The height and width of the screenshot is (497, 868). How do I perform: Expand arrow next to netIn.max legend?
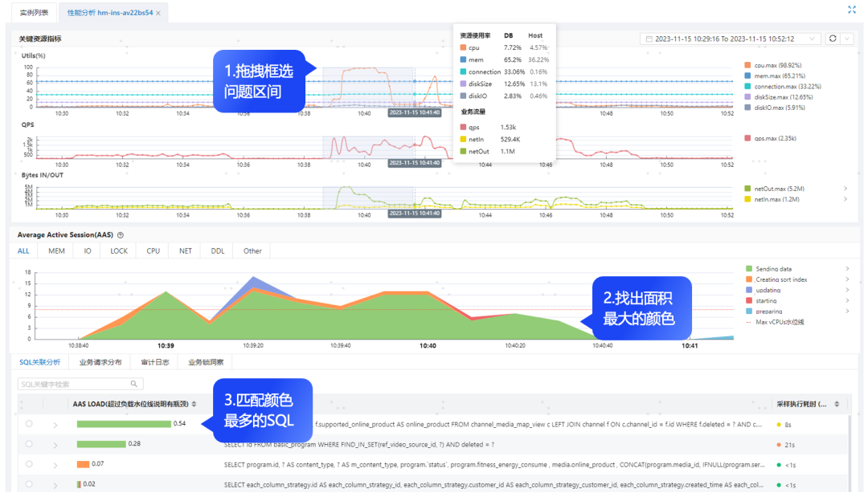[845, 199]
